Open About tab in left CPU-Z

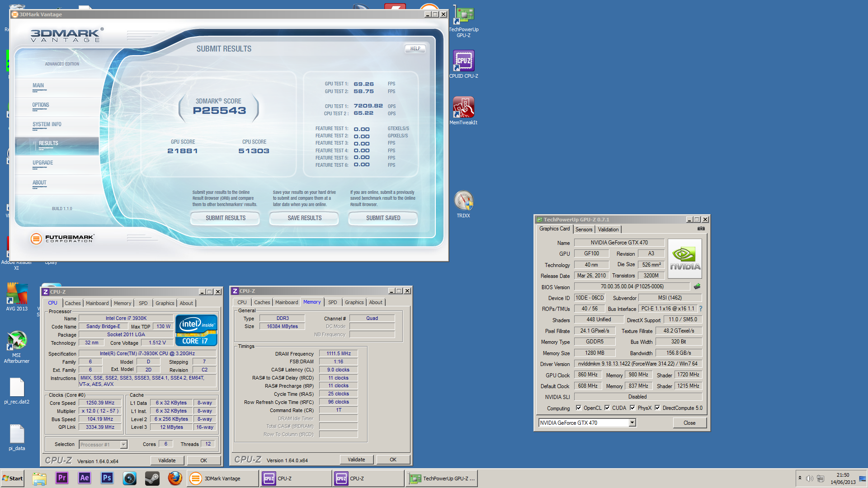tap(186, 303)
